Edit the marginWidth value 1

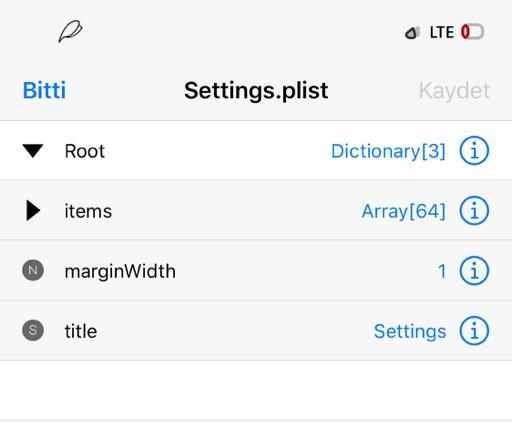tap(442, 271)
